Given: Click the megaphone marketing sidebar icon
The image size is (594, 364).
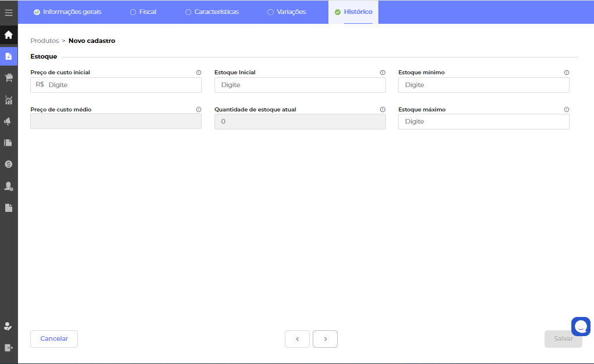Looking at the screenshot, I should coord(9,121).
